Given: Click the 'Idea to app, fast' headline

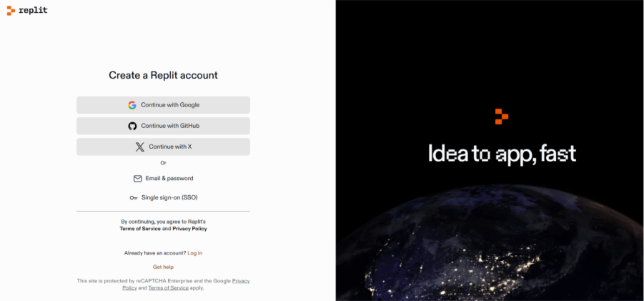Looking at the screenshot, I should pyautogui.click(x=501, y=154).
